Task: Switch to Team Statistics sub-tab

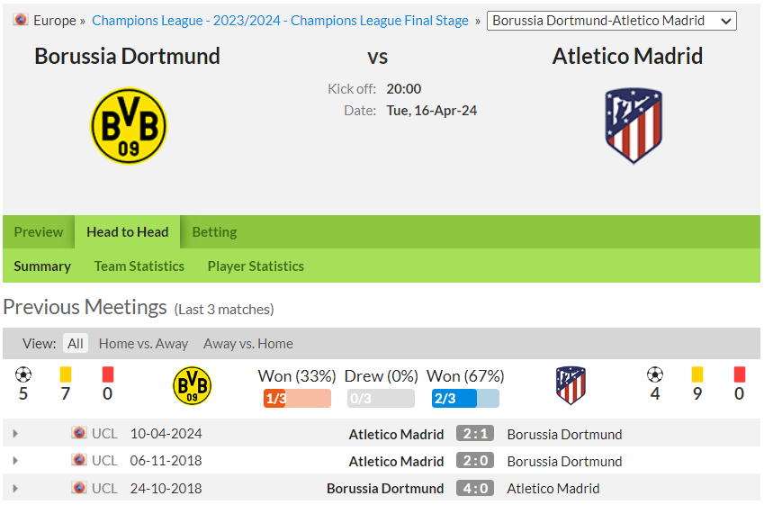Action: (139, 266)
